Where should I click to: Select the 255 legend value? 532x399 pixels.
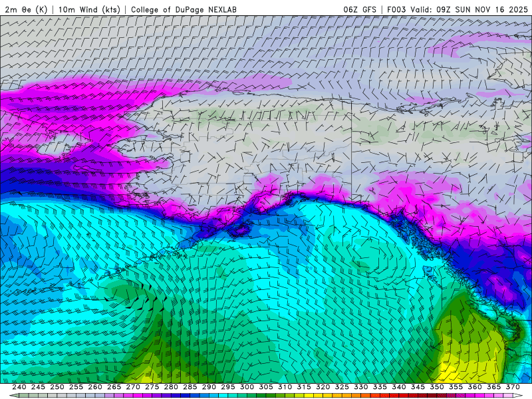pyautogui.click(x=76, y=387)
